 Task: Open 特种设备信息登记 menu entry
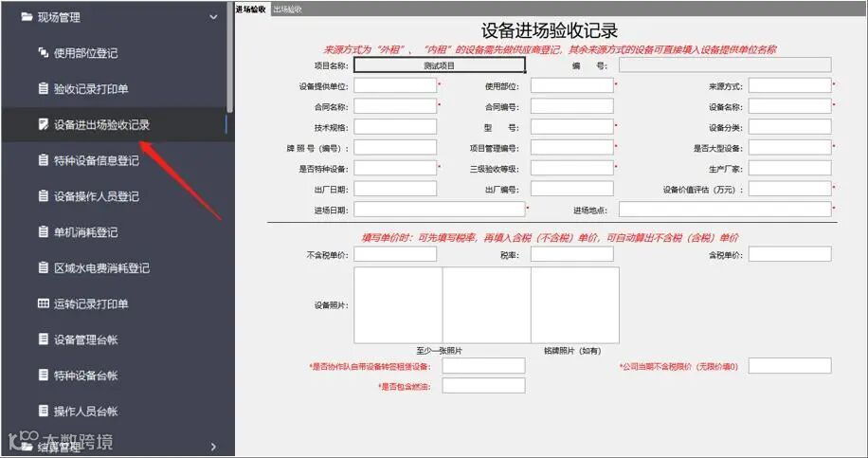97,160
